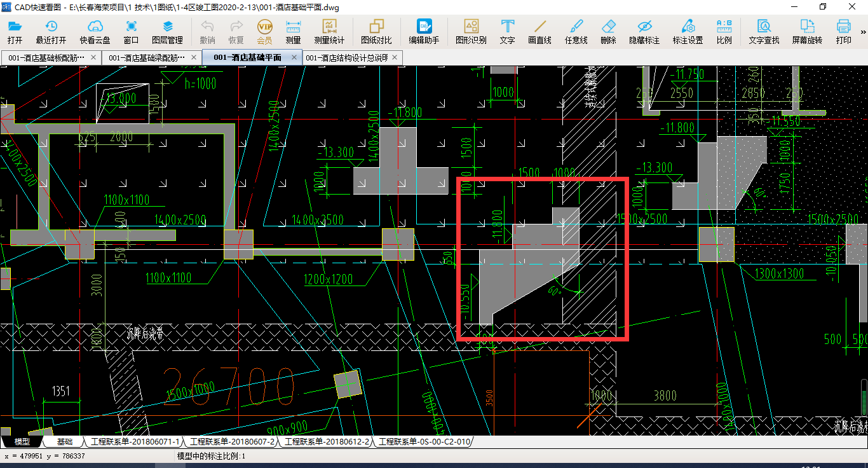This screenshot has height=468, width=868.
Task: Click the 1300x1300 column label
Action: pos(779,274)
